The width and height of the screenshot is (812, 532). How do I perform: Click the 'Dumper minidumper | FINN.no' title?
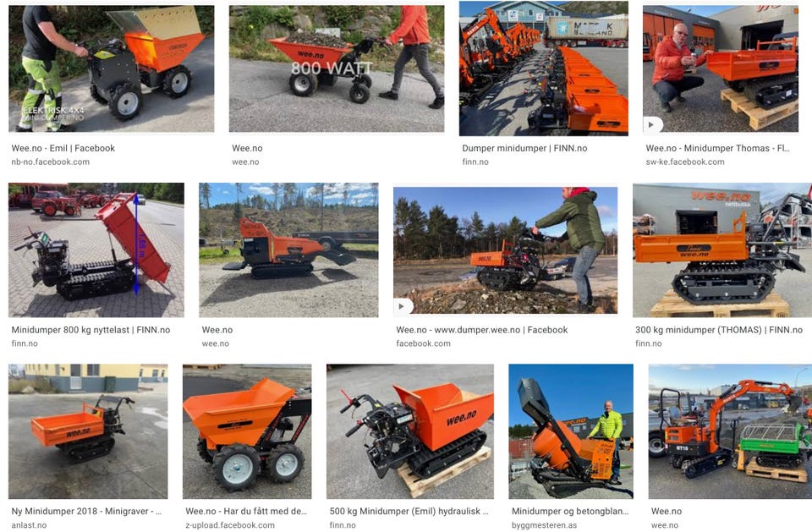(x=524, y=148)
